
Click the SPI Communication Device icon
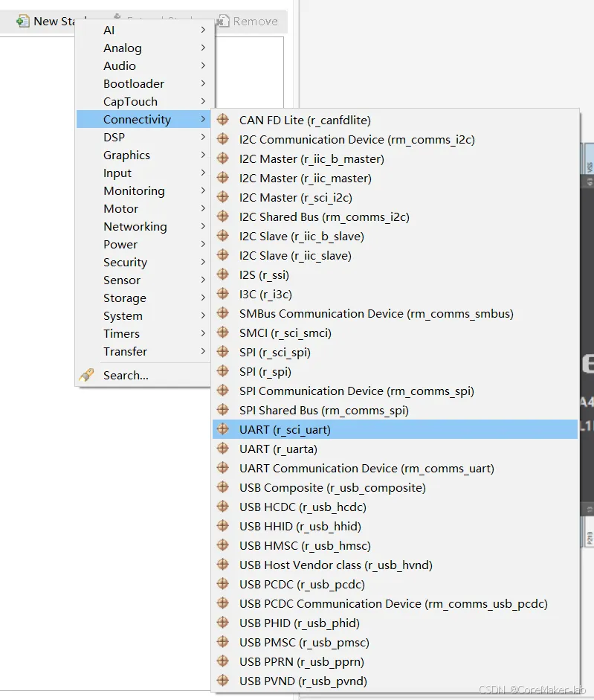click(x=223, y=391)
